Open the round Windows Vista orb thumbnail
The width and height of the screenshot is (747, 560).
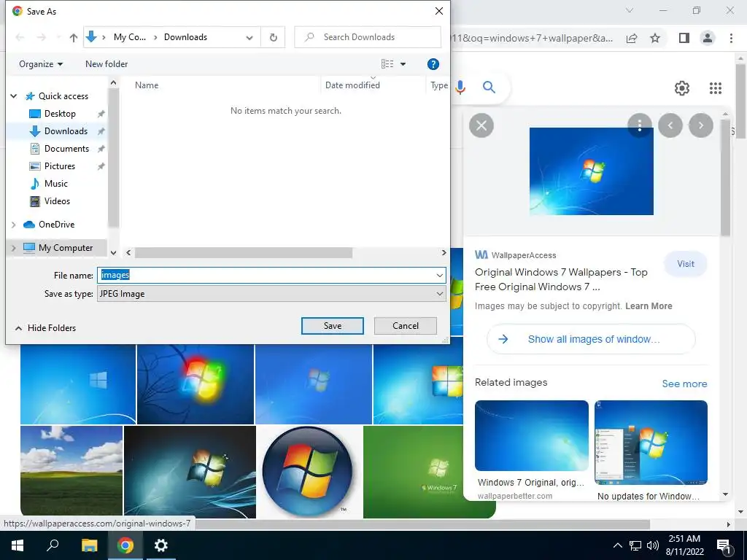pyautogui.click(x=308, y=472)
